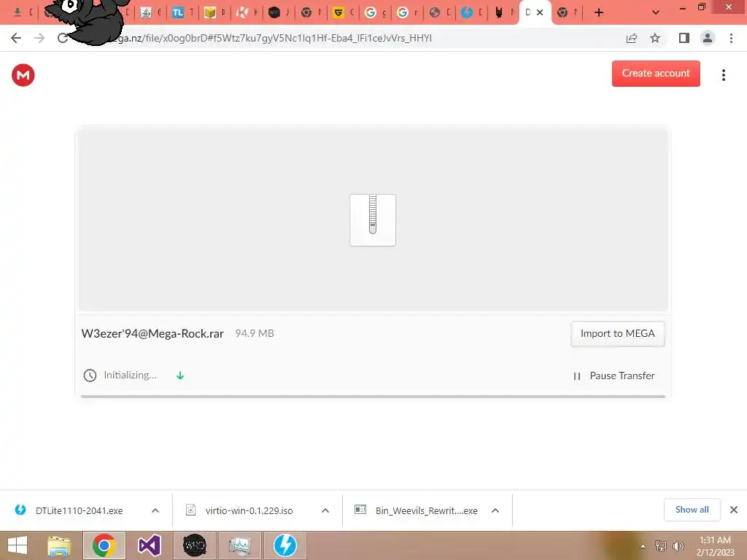
Task: Open Visual Studio from the taskbar
Action: click(x=150, y=545)
